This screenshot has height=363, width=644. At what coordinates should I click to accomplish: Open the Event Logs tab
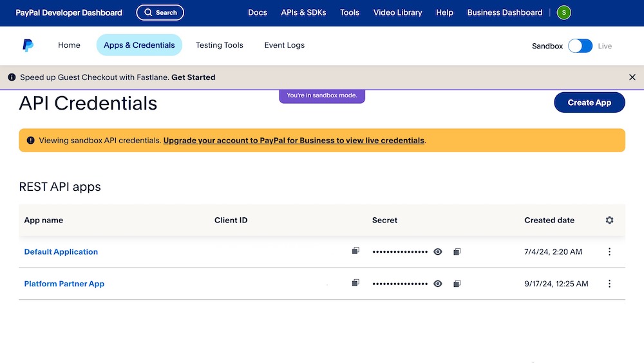(x=284, y=45)
